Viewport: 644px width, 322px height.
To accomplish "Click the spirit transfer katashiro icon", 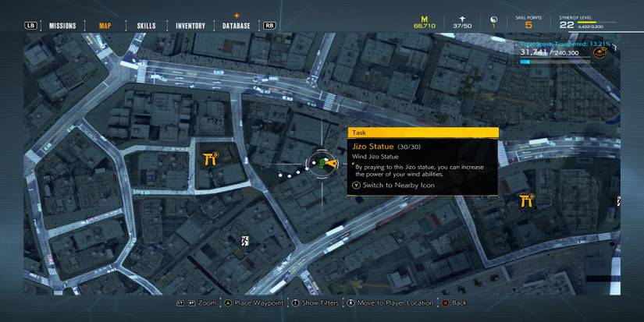I will [x=600, y=52].
